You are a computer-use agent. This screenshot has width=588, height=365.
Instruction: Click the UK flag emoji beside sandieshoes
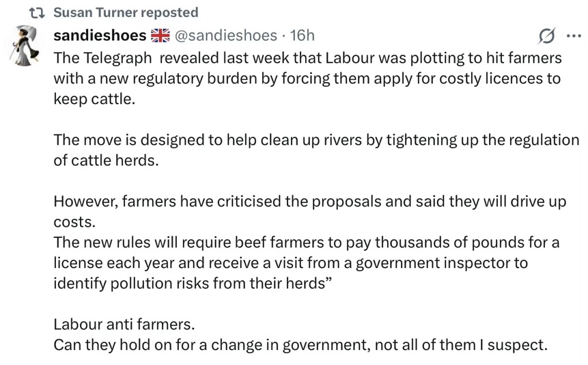coord(160,35)
